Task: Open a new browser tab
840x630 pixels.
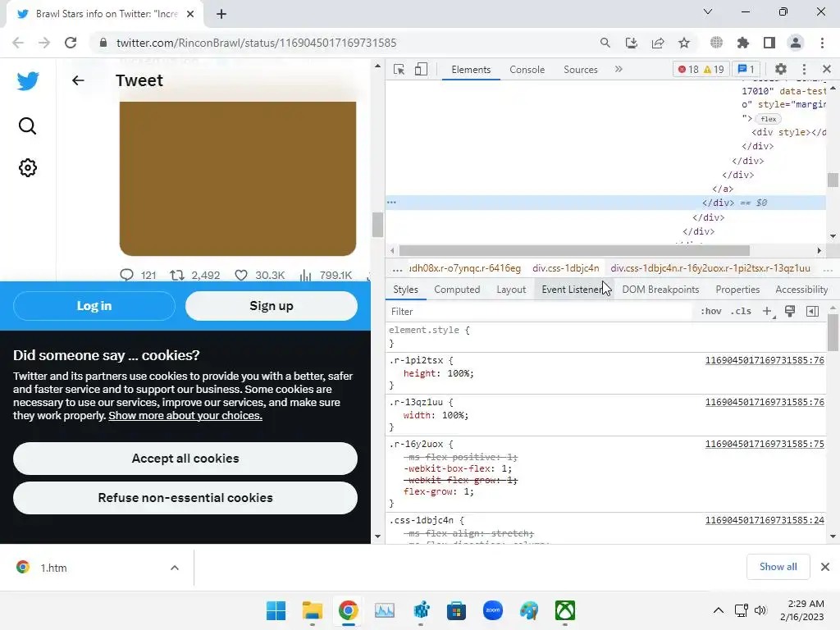Action: pyautogui.click(x=221, y=14)
